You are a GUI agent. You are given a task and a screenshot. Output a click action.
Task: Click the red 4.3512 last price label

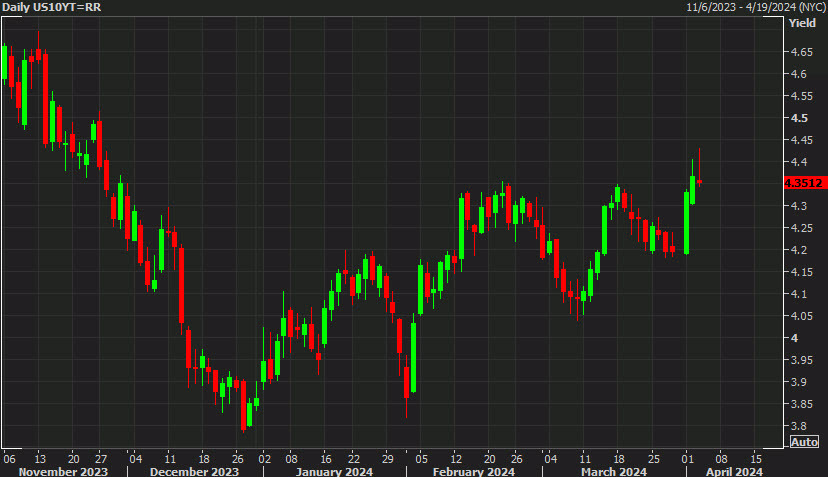pos(804,183)
